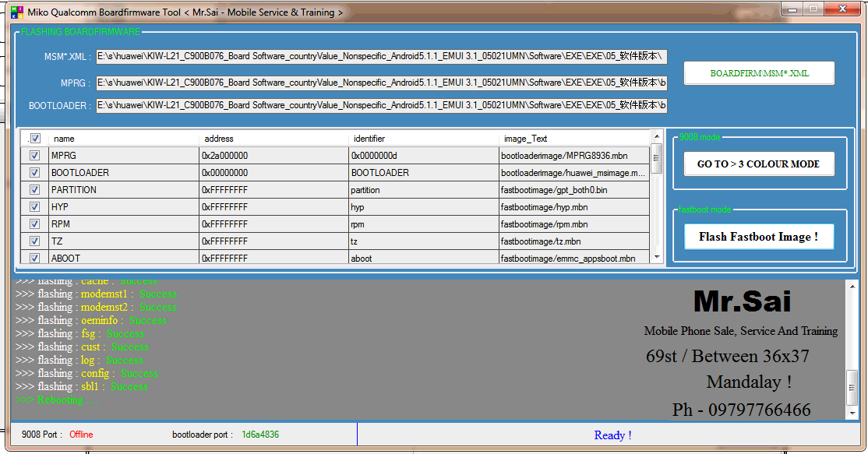Click the flashing oeminfo Success log line

tap(91, 320)
